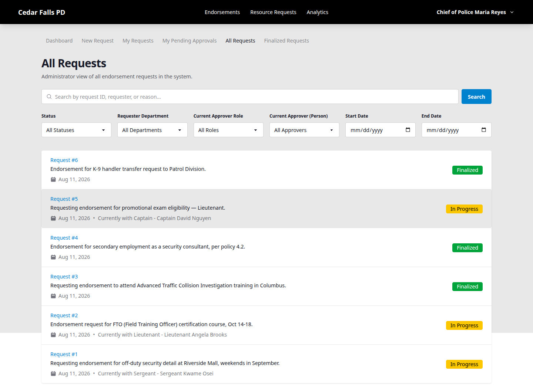Switch to the My Requests tab
Image resolution: width=533 pixels, height=392 pixels.
[138, 41]
